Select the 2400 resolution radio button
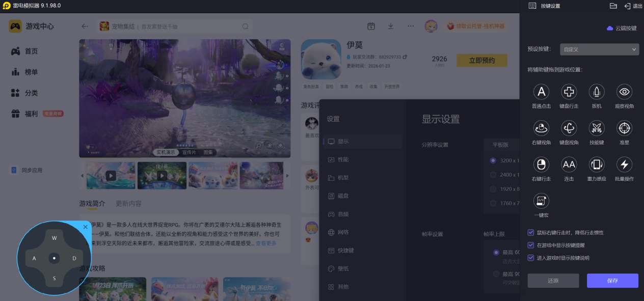 tap(493, 175)
